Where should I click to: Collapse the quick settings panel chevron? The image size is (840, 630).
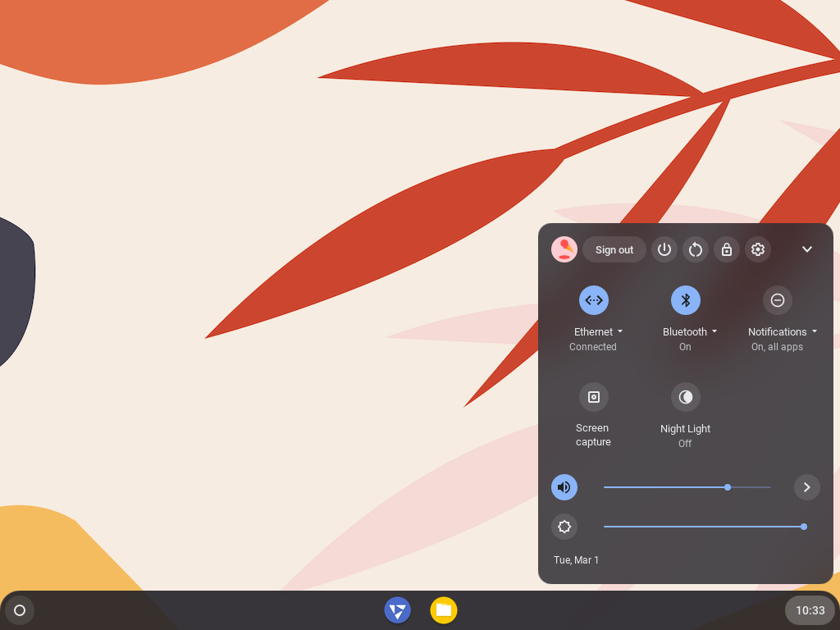[x=807, y=249]
